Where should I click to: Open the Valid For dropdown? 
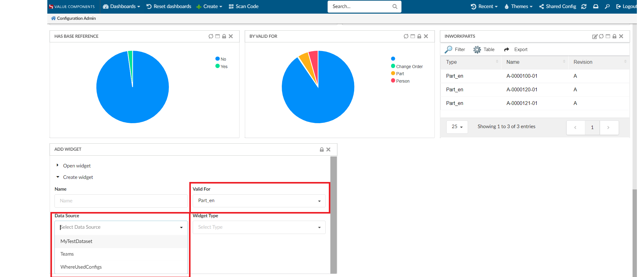[259, 201]
